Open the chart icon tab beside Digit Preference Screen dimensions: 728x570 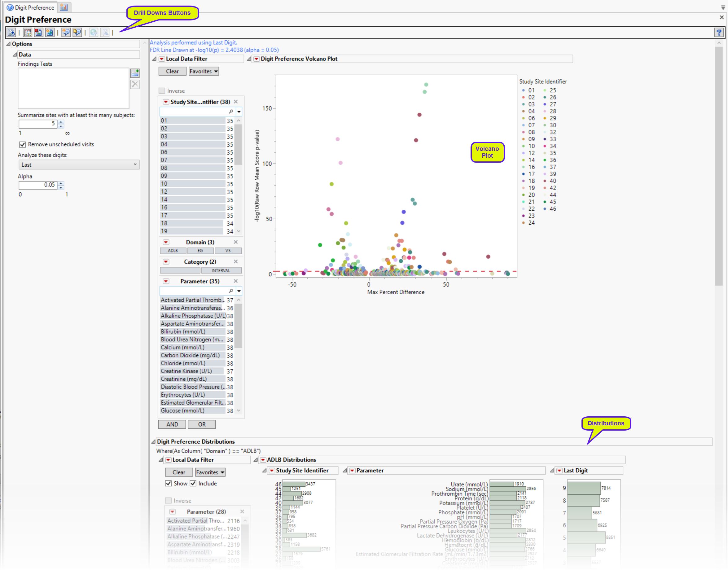(x=64, y=7)
